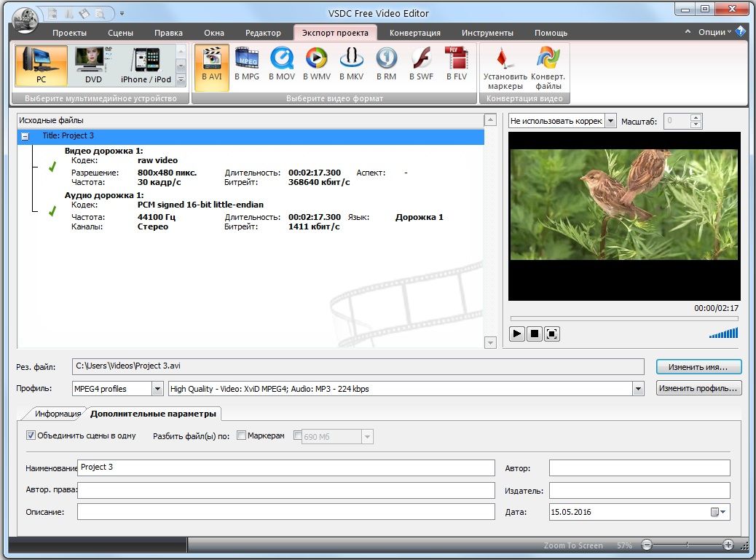Open the Сцены ribbon tab

pos(120,33)
